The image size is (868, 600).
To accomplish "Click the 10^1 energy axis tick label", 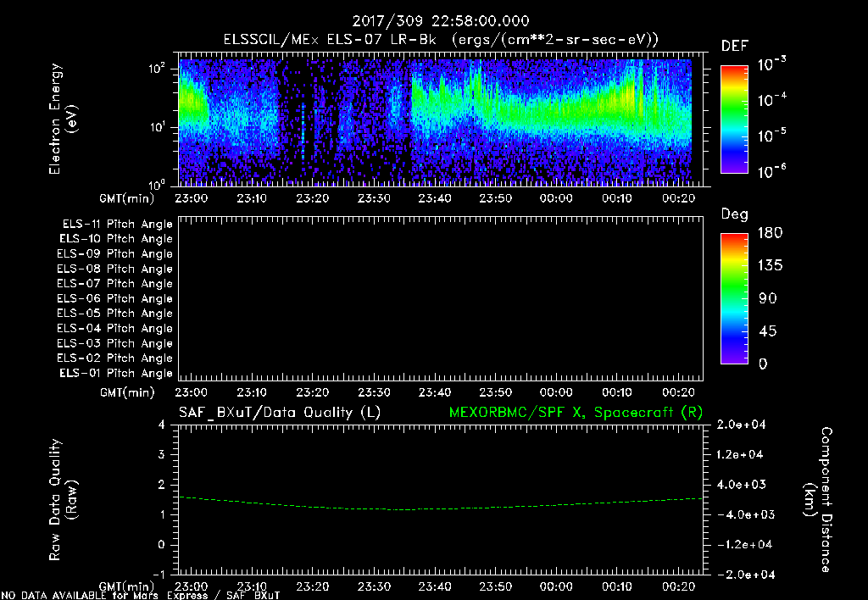I will 157,127.
